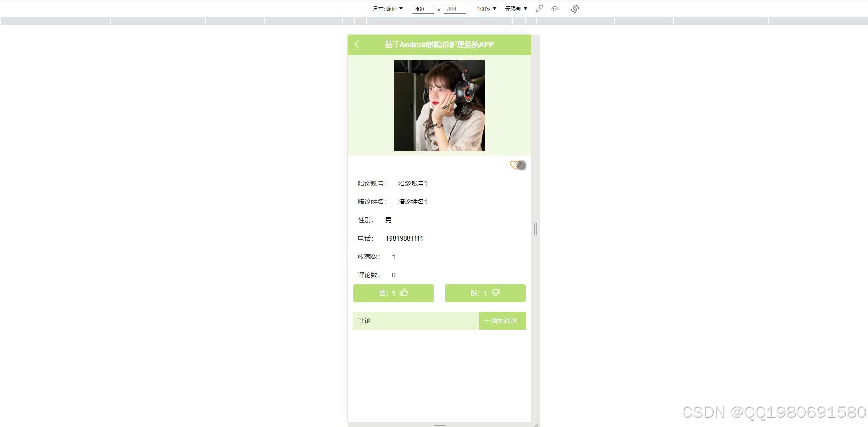Click the rotate device orientation icon
The height and width of the screenshot is (427, 868).
[x=575, y=8]
